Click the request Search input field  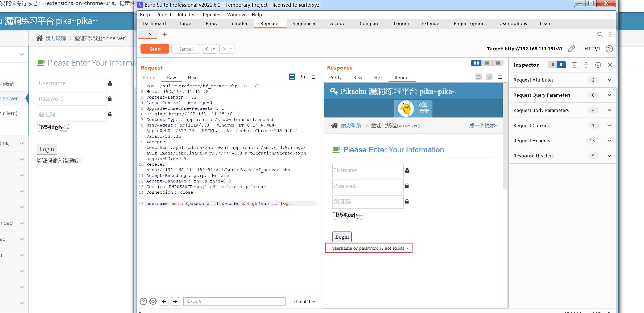[234, 301]
